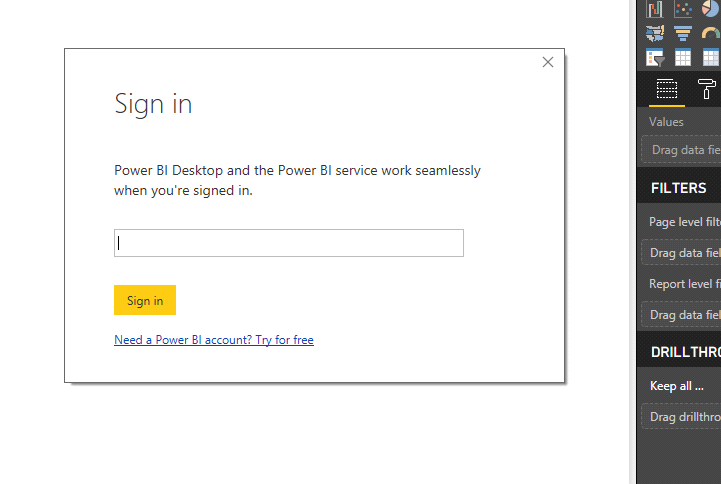Image resolution: width=721 pixels, height=484 pixels.
Task: Click the DRILLTHROUGH section header
Action: point(686,352)
